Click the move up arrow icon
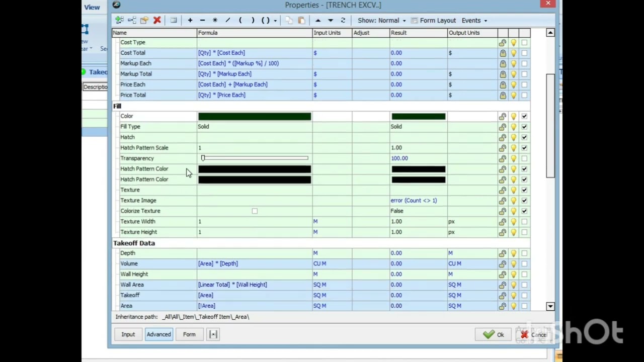The height and width of the screenshot is (362, 644). tap(317, 21)
